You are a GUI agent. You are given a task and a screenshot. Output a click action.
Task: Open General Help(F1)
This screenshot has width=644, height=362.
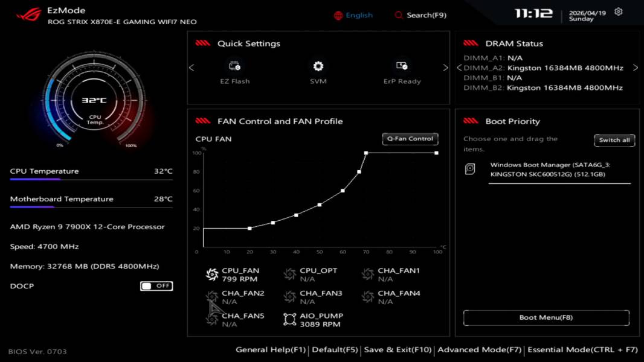pos(271,350)
